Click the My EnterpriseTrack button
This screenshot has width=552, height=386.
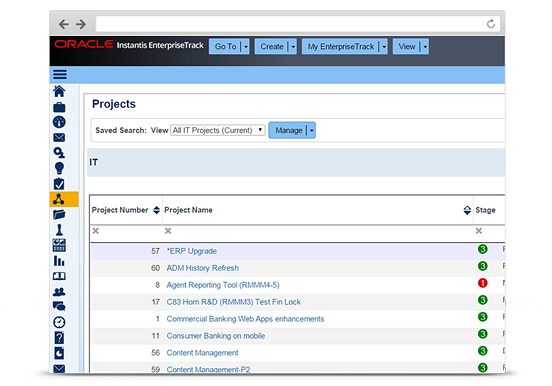[341, 46]
